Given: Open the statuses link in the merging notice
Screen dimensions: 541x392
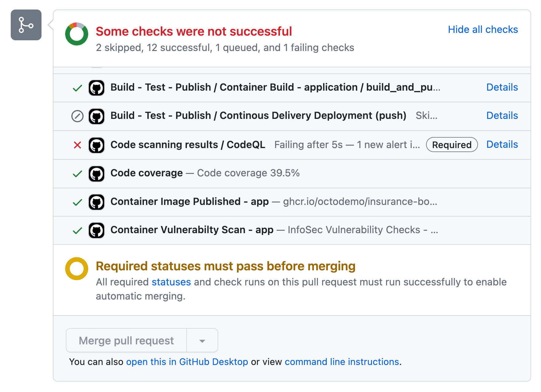Looking at the screenshot, I should pos(171,282).
